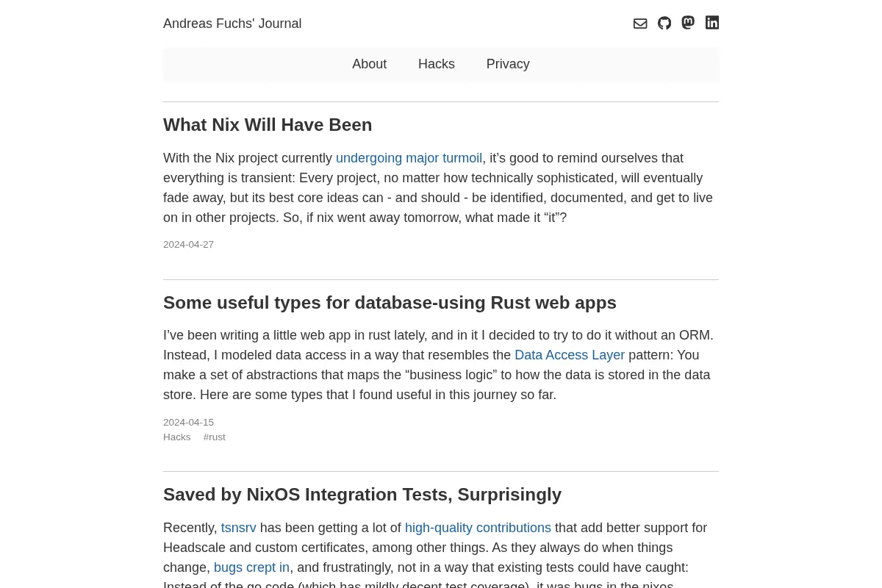Visit the GitHub profile icon

(664, 24)
